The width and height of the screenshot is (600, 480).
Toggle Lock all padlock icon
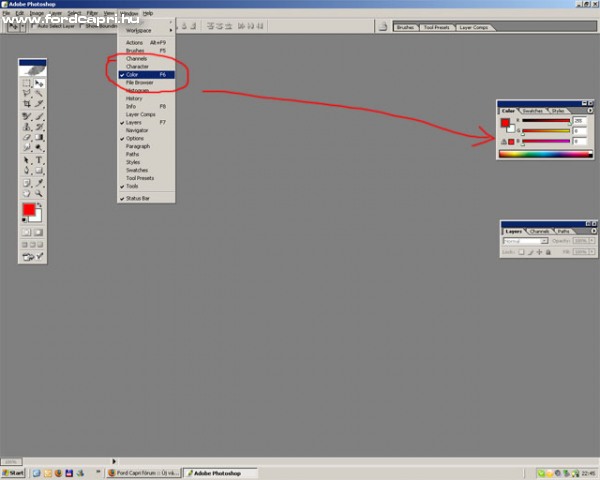tap(548, 252)
